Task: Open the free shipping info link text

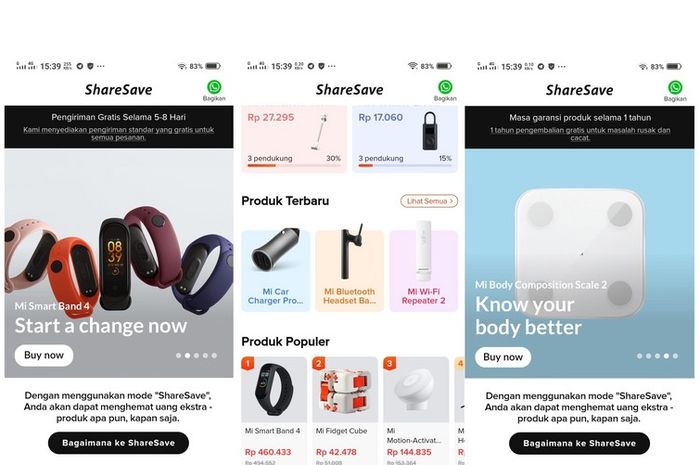Action: pos(118,133)
